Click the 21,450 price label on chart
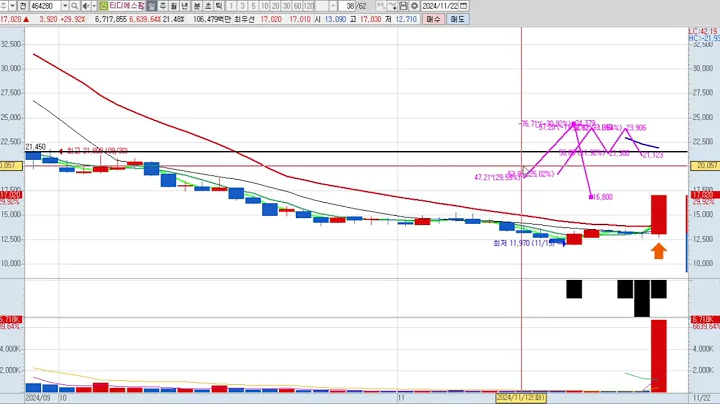Viewport: 720px width, 404px height. coord(35,147)
